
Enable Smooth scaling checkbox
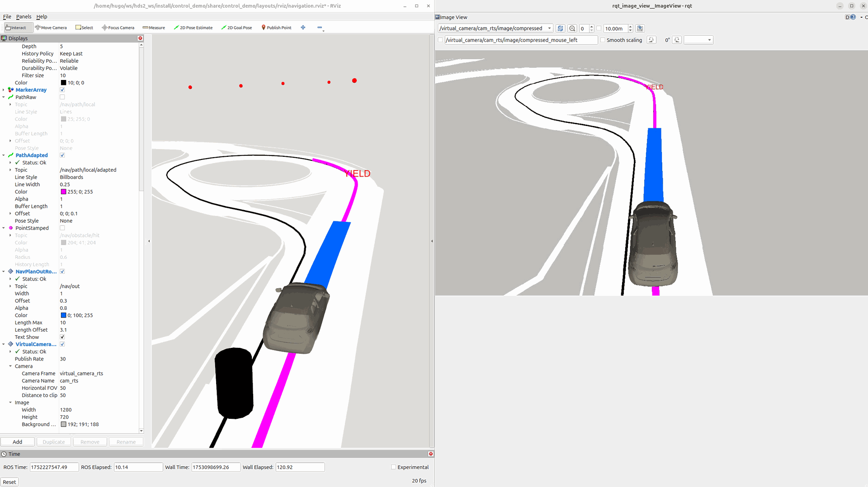click(603, 40)
